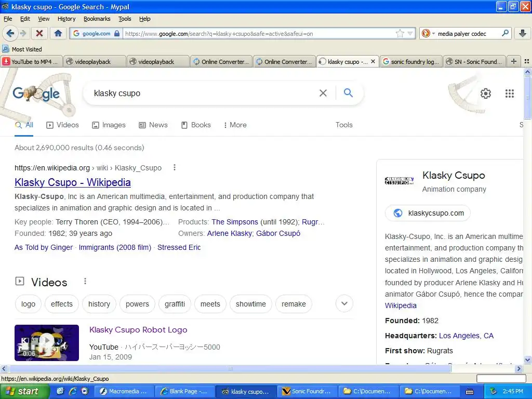Select the graffiti video filter chip
This screenshot has width=532, height=399.
click(175, 304)
